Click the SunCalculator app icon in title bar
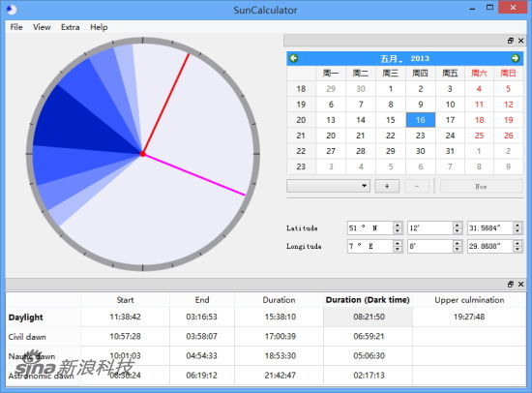The height and width of the screenshot is (393, 532). point(12,10)
